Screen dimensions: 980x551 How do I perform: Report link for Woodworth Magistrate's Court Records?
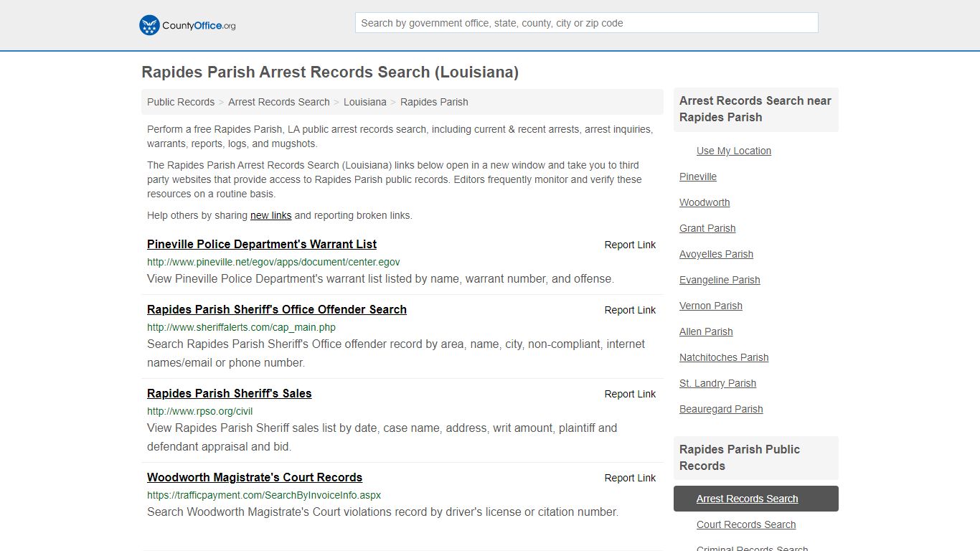point(630,478)
